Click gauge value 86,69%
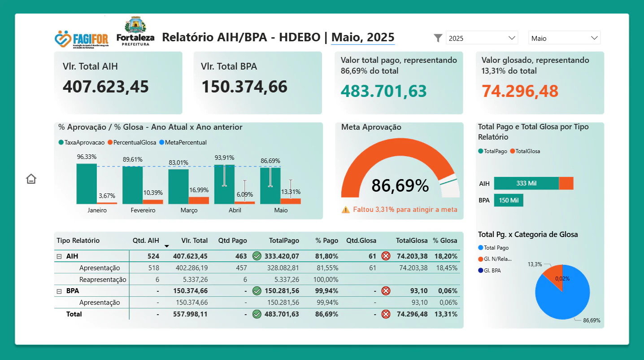This screenshot has height=360, width=644. point(400,185)
